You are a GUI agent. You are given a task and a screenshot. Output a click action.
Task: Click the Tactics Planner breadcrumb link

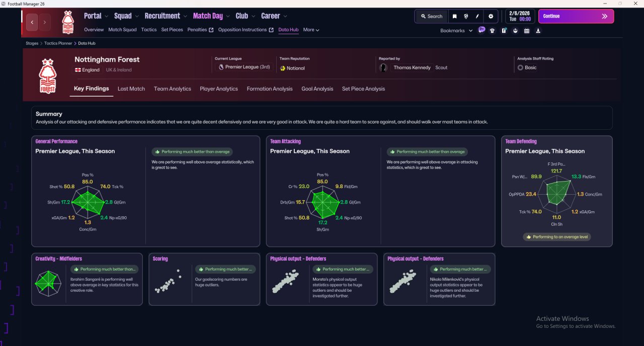[x=58, y=43]
